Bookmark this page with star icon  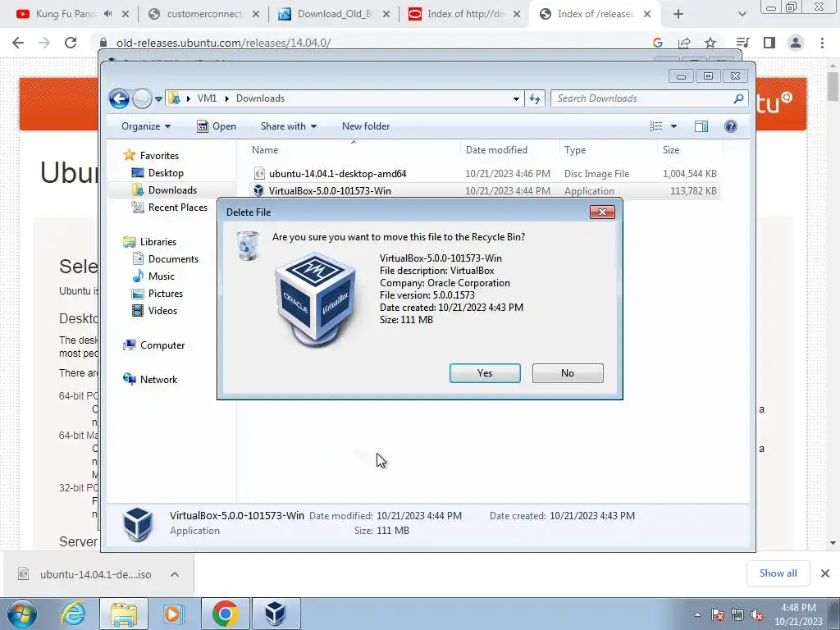point(710,43)
